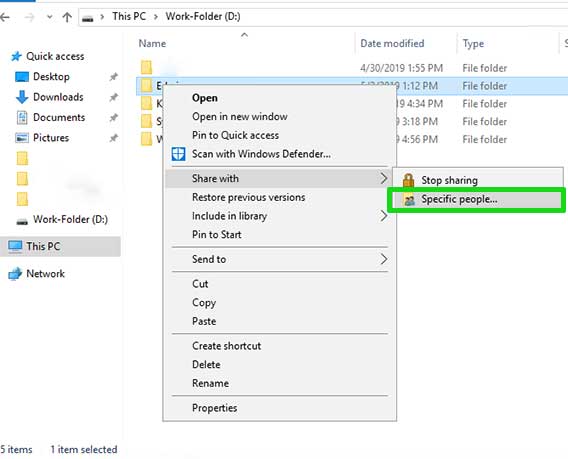568x459 pixels.
Task: Click the This PC monitor icon
Action: tap(15, 246)
